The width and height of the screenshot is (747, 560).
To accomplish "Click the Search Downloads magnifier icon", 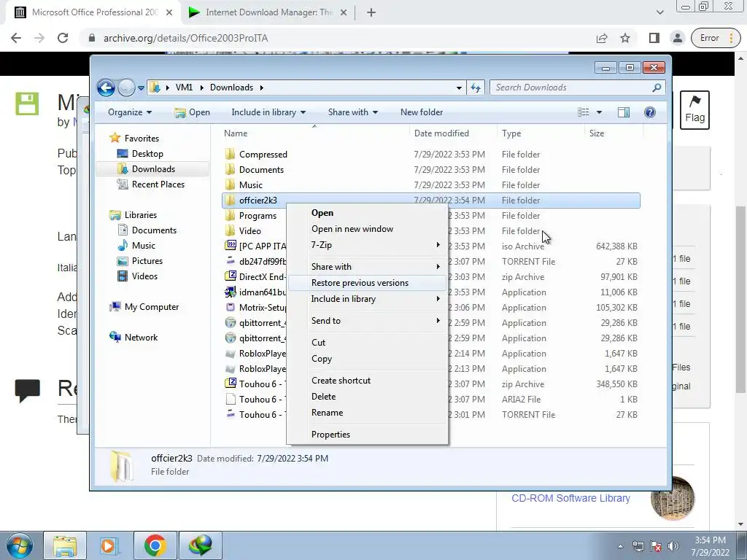I will 657,87.
